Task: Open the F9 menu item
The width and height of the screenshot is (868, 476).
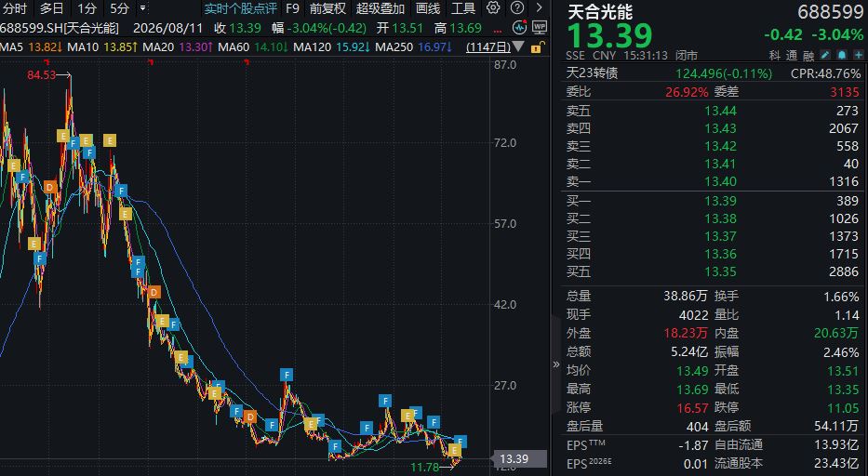Action: click(x=292, y=8)
